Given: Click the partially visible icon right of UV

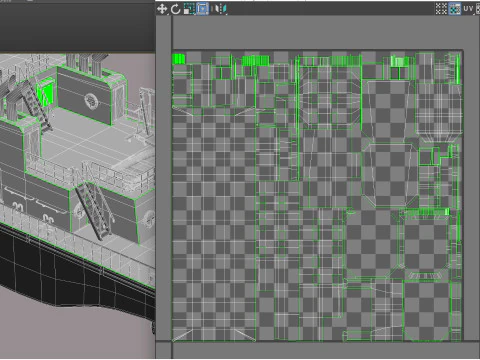Looking at the screenshot, I should click(x=478, y=9).
